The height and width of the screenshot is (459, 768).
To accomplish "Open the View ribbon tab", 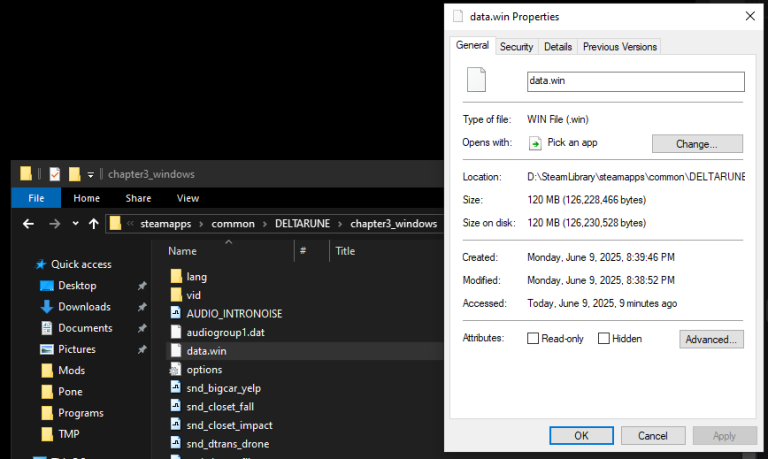I will point(188,198).
